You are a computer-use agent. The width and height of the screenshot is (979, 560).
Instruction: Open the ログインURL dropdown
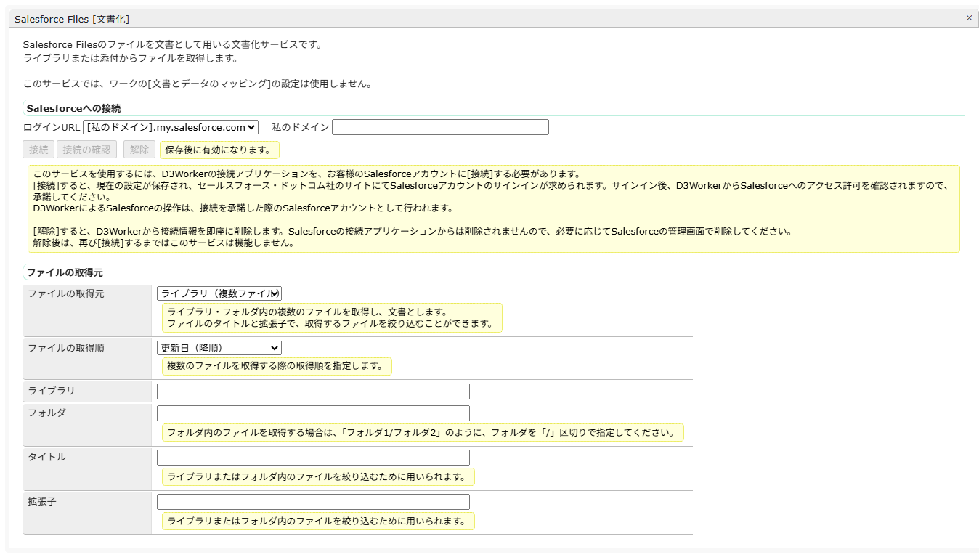coord(171,127)
